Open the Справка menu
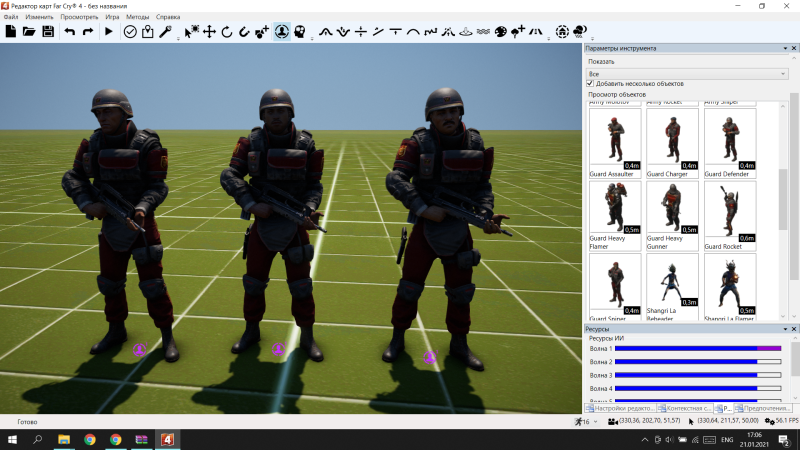The width and height of the screenshot is (800, 450). coord(168,17)
